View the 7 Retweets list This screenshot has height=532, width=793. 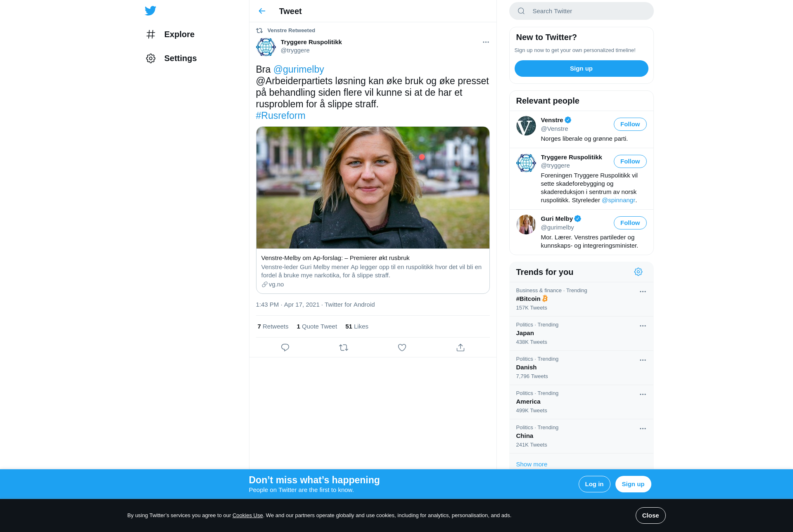(x=273, y=326)
